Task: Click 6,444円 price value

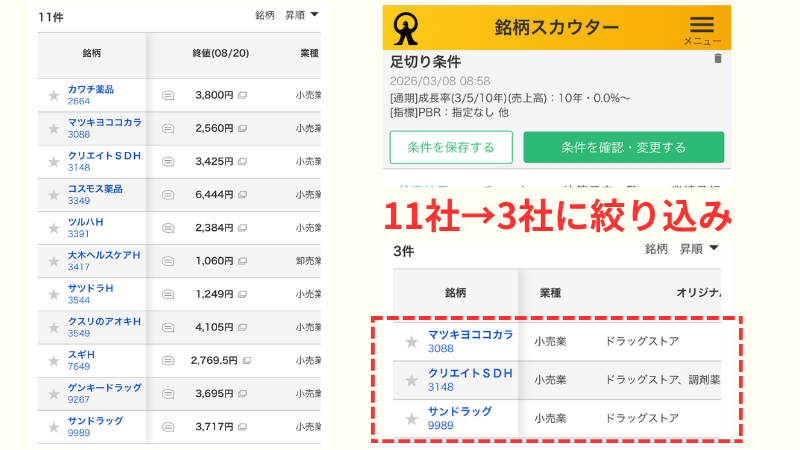Action: [x=214, y=195]
